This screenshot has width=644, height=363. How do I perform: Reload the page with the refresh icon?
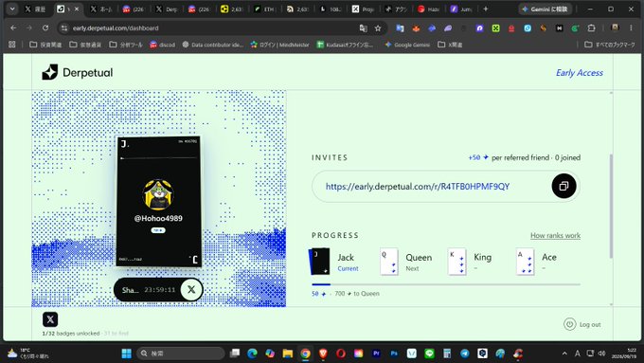point(45,27)
